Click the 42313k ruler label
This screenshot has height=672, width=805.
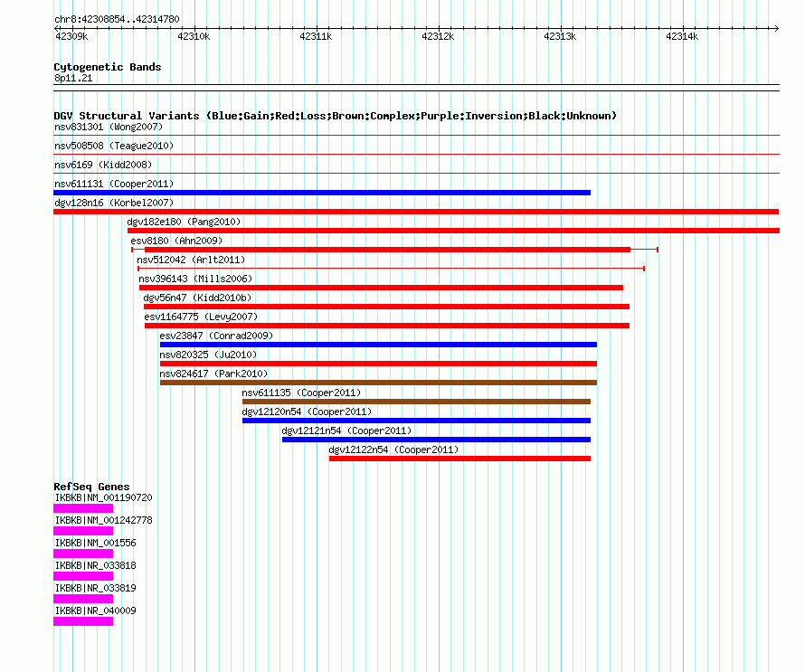560,36
